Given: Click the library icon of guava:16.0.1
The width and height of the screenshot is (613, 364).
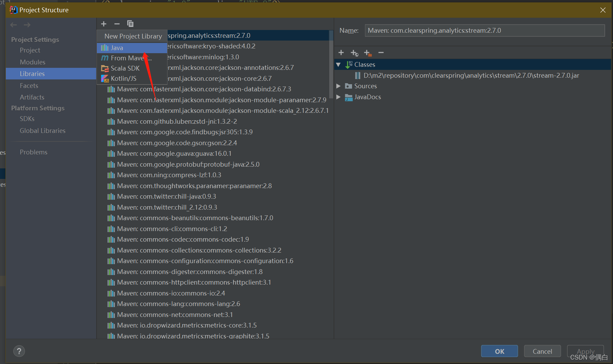Looking at the screenshot, I should 111,154.
